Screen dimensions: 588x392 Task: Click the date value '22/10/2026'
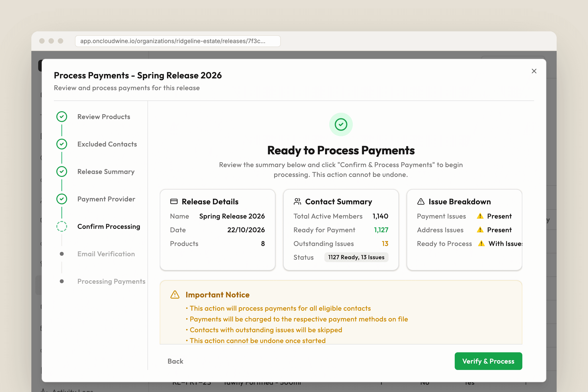246,230
